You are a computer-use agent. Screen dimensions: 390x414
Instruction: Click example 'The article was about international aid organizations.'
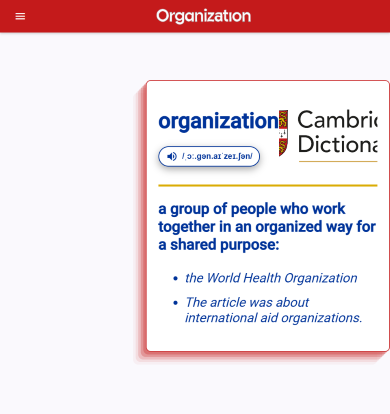tap(274, 310)
